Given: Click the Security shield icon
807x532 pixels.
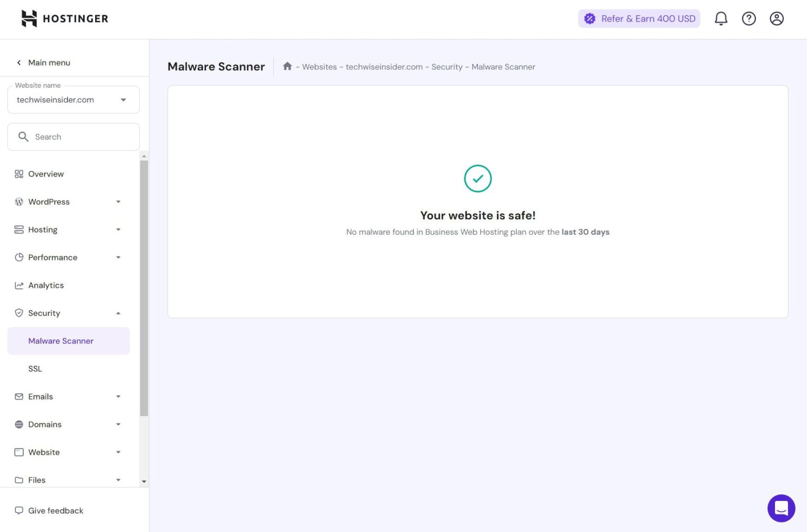Looking at the screenshot, I should click(x=19, y=312).
